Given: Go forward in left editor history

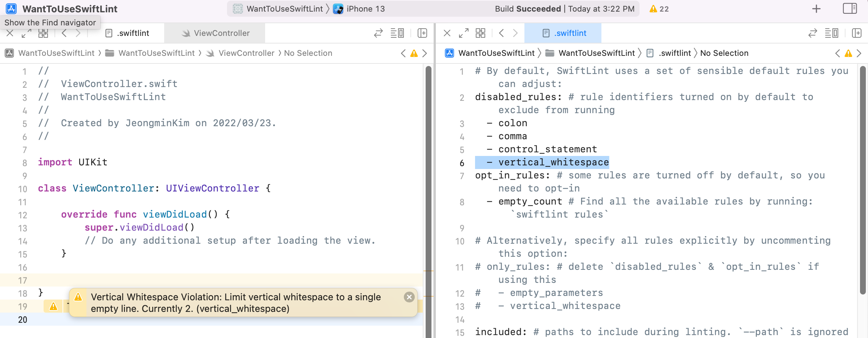Looking at the screenshot, I should [x=78, y=33].
